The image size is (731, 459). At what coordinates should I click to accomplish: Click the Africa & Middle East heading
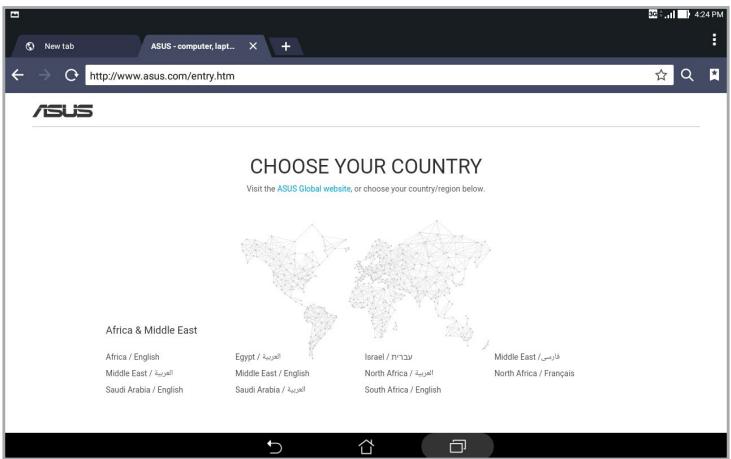coord(152,330)
